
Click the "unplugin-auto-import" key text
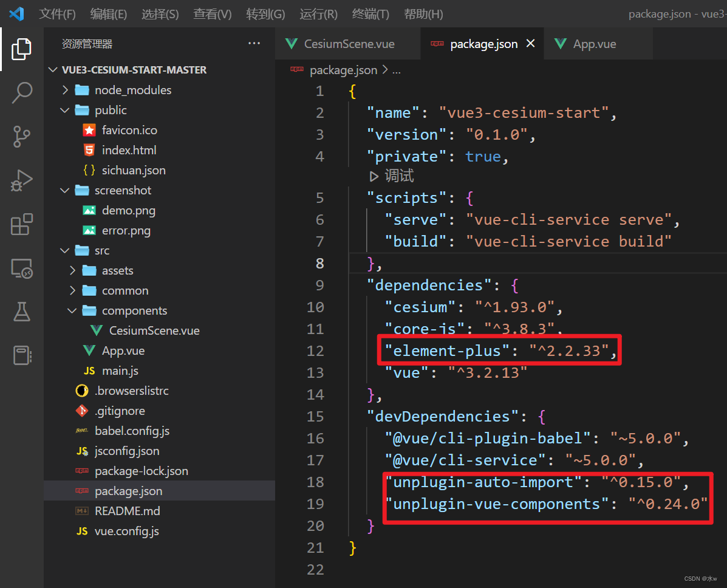pyautogui.click(x=483, y=482)
